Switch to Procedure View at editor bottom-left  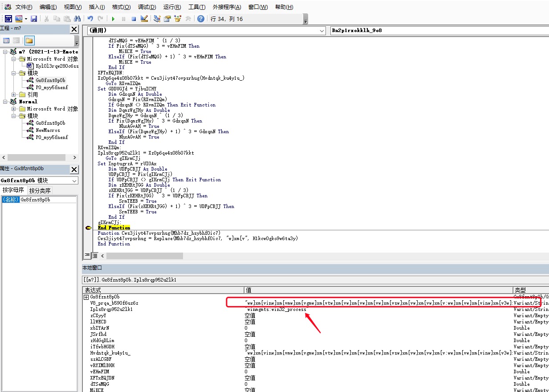click(x=87, y=256)
